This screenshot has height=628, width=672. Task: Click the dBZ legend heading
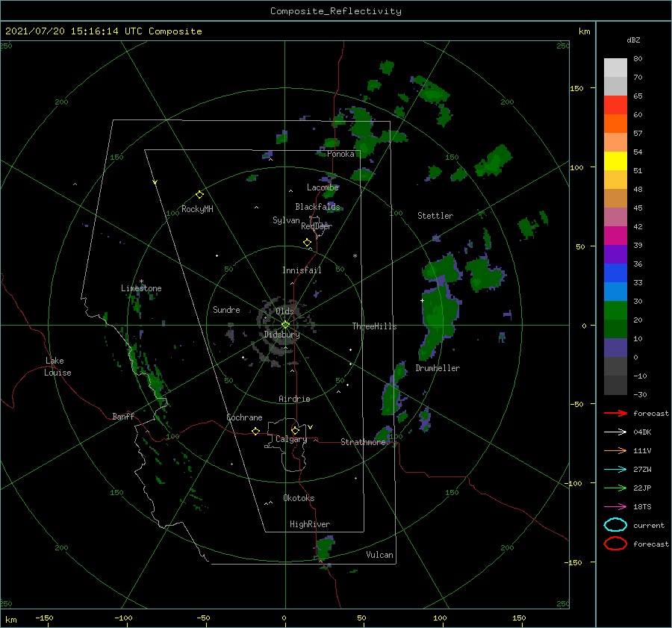coord(633,40)
